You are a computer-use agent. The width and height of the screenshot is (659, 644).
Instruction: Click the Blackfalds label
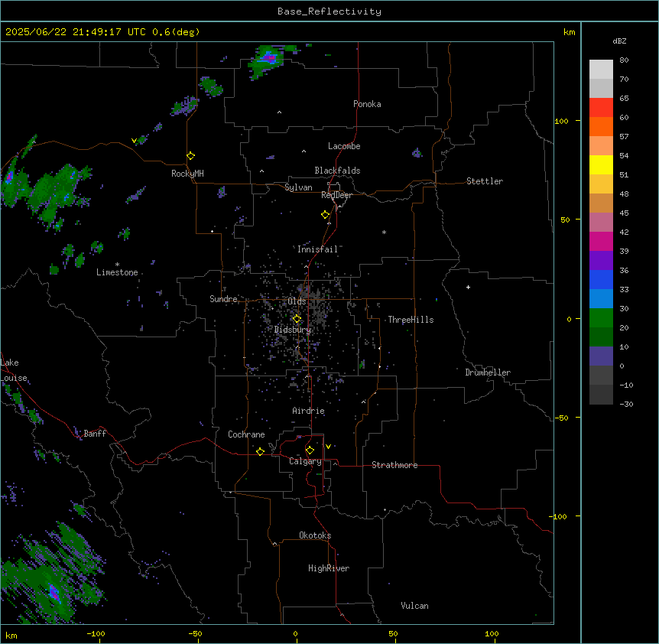(337, 171)
